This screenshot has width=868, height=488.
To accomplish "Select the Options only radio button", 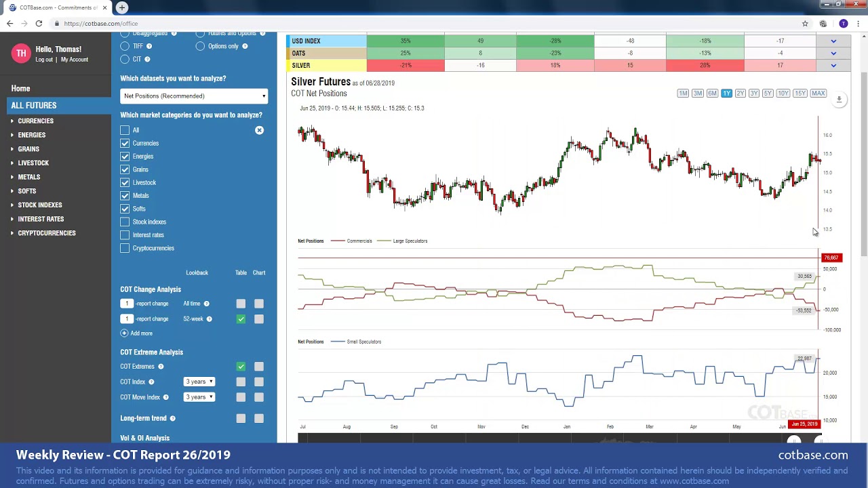I will click(x=200, y=46).
